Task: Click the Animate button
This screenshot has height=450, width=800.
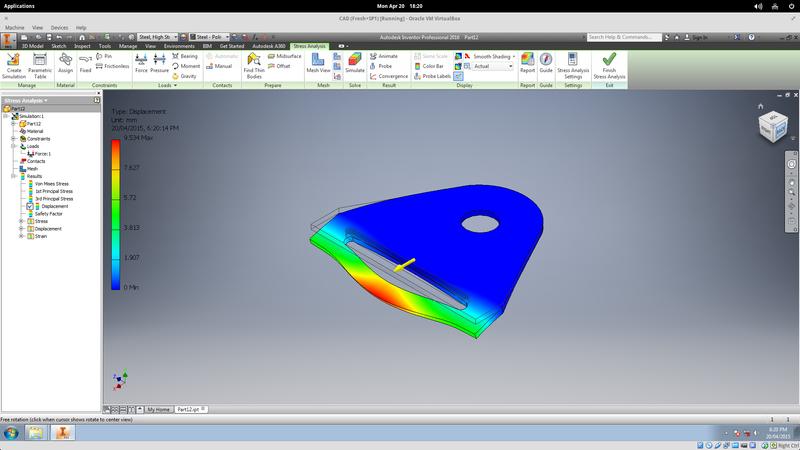Action: [x=388, y=56]
